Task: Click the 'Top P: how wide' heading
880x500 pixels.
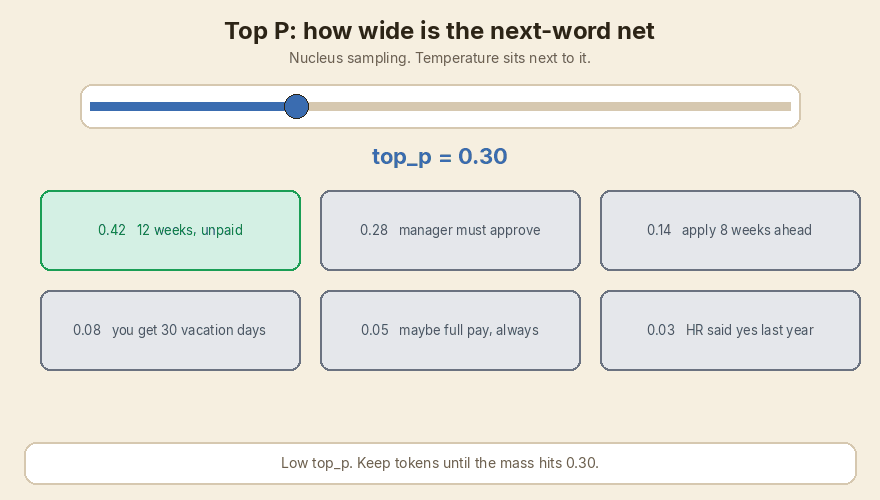Action: pos(439,31)
